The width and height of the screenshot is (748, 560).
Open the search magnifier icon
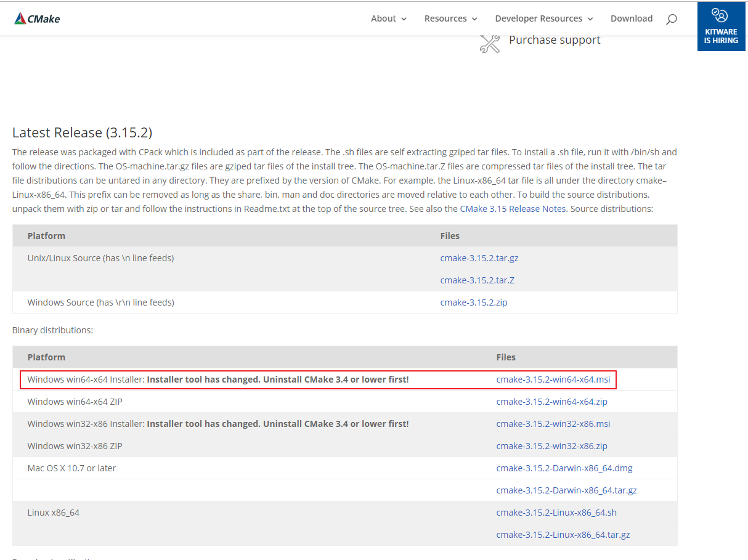click(672, 19)
